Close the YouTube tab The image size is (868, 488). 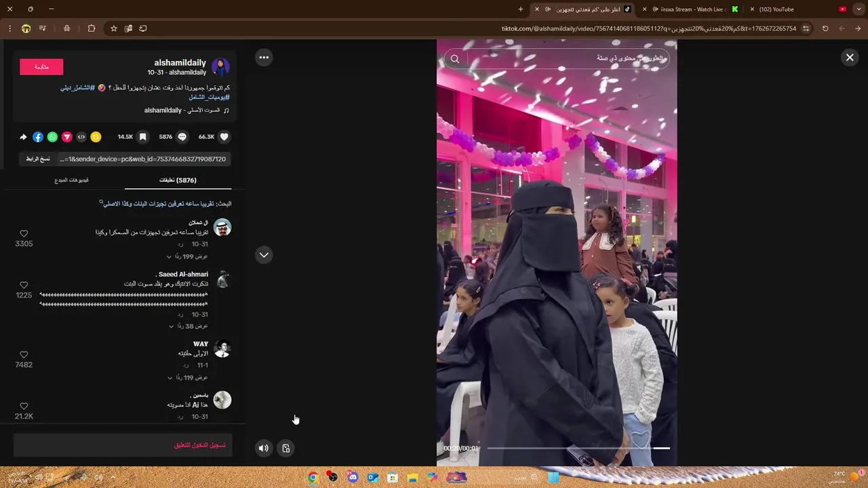[x=752, y=9]
